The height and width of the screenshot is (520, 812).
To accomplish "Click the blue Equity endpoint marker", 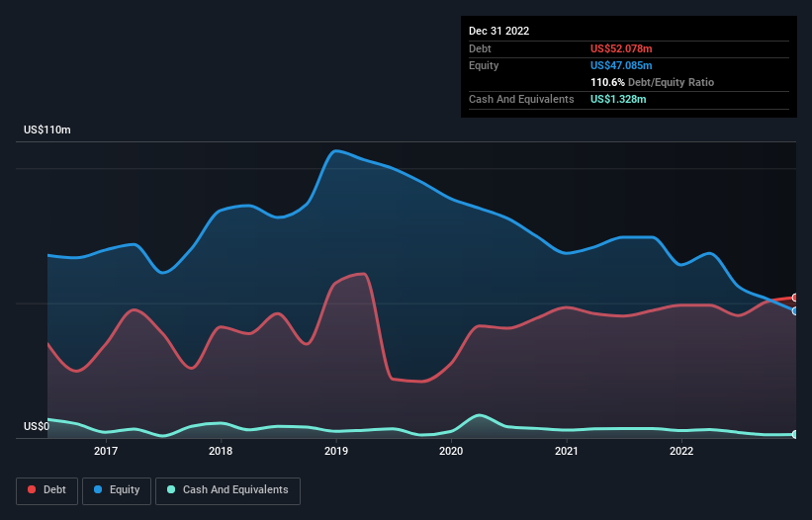I will pyautogui.click(x=795, y=311).
